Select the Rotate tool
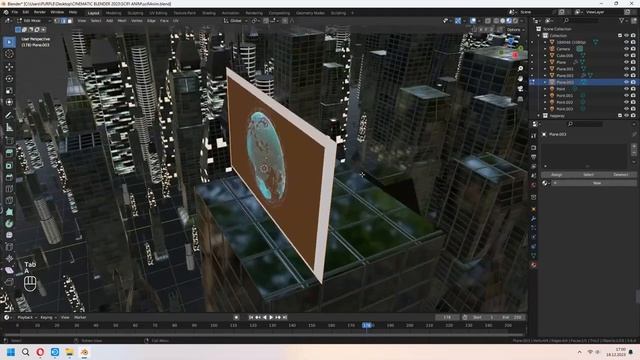The image size is (640, 360). 9,79
